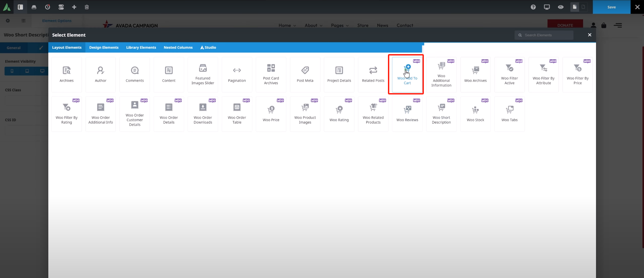Insert the Post Card Archives element
This screenshot has width=644, height=278.
pyautogui.click(x=271, y=74)
